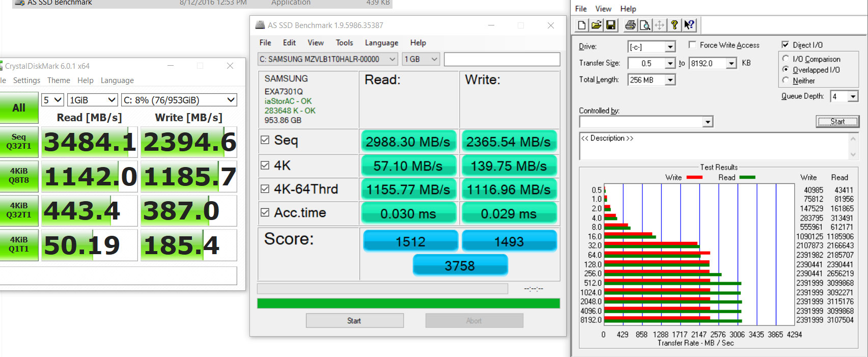
Task: Click the grayed four-arrow move icon in ATTO
Action: pyautogui.click(x=659, y=25)
